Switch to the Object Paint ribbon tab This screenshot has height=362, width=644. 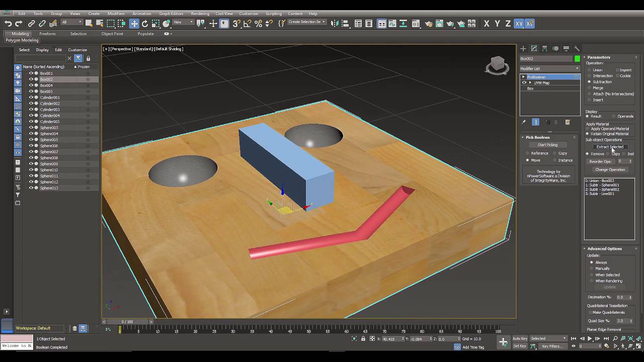click(112, 34)
